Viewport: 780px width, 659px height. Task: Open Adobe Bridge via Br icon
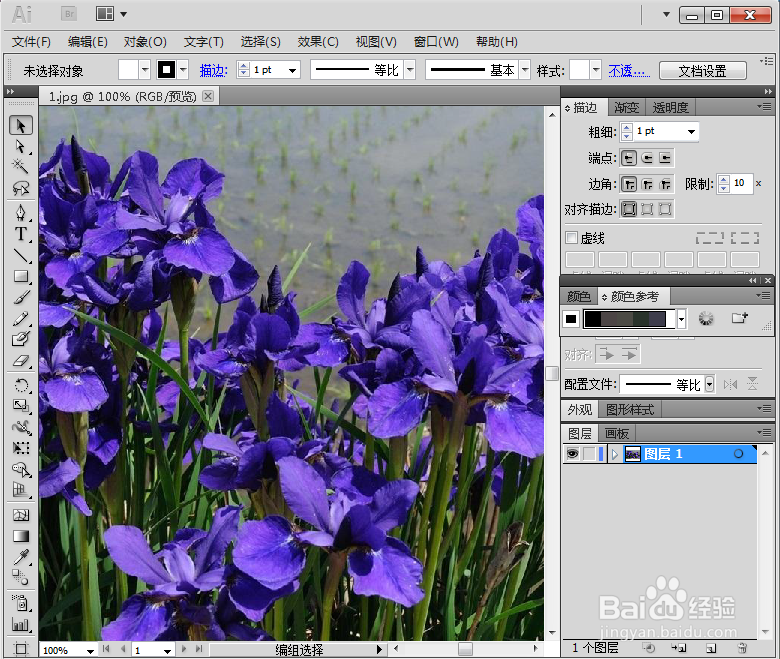pos(69,14)
